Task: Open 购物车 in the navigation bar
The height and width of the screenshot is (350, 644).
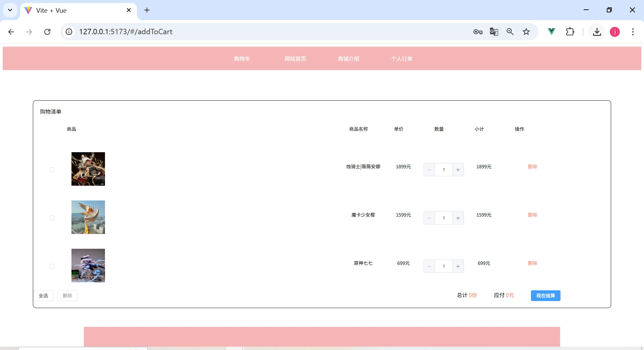Action: 242,59
